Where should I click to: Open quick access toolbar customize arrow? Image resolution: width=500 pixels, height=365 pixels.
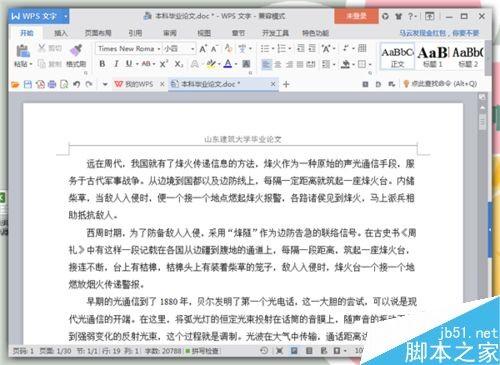105,84
